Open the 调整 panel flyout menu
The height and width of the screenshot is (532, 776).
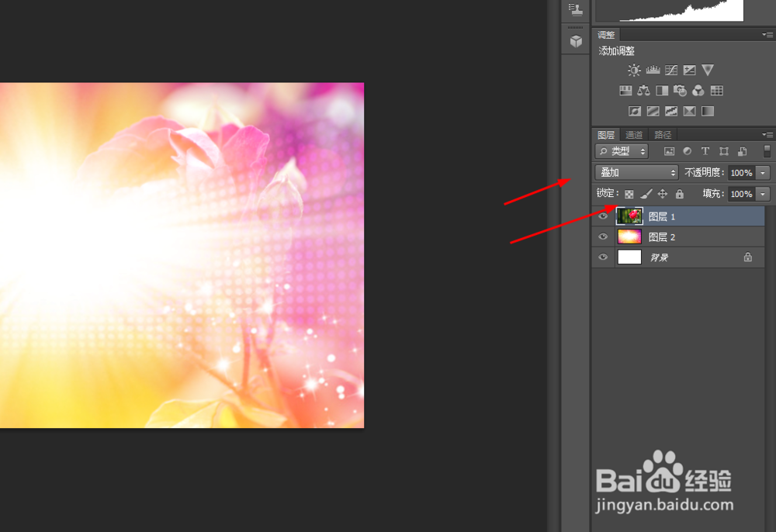point(767,35)
